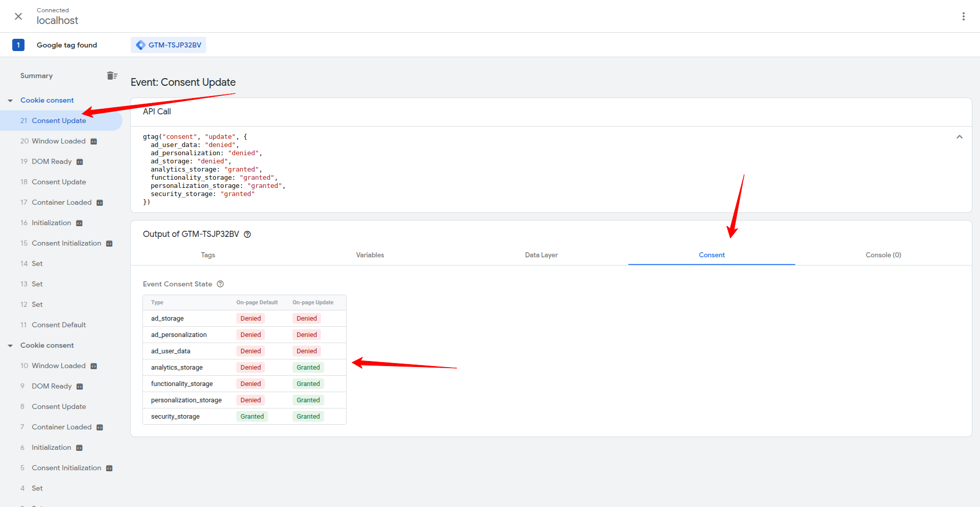Open help icon beside Event Consent State

220,284
